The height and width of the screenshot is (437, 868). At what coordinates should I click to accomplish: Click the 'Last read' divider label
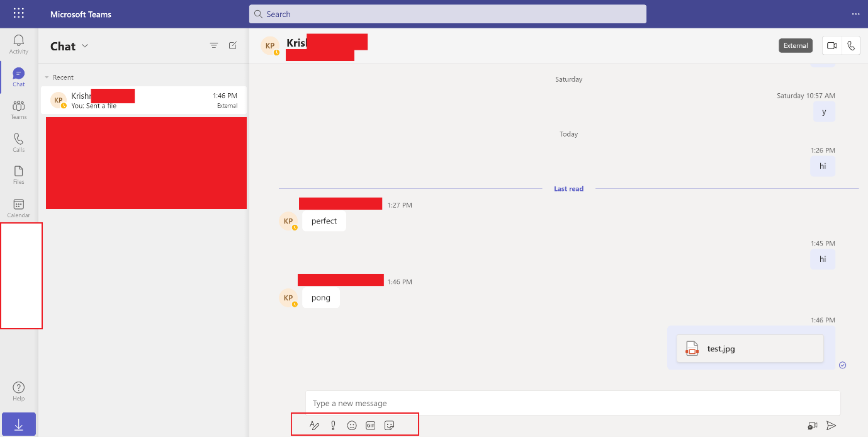[568, 188]
